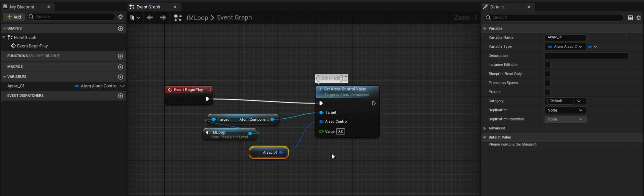Image resolution: width=644 pixels, height=196 pixels.
Task: Close the Details tab
Action: 529,7
